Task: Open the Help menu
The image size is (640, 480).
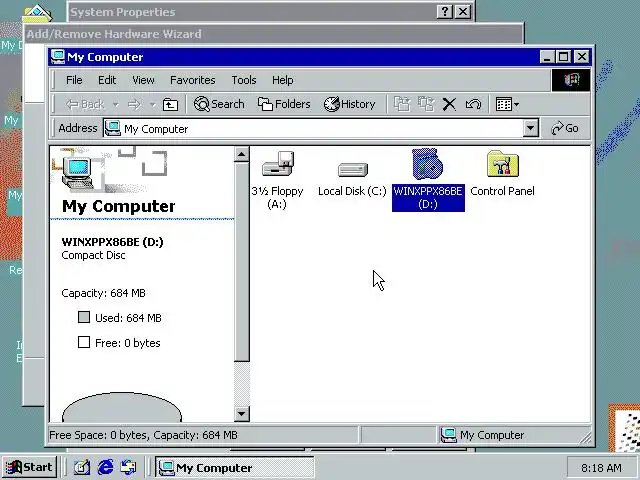Action: click(282, 80)
